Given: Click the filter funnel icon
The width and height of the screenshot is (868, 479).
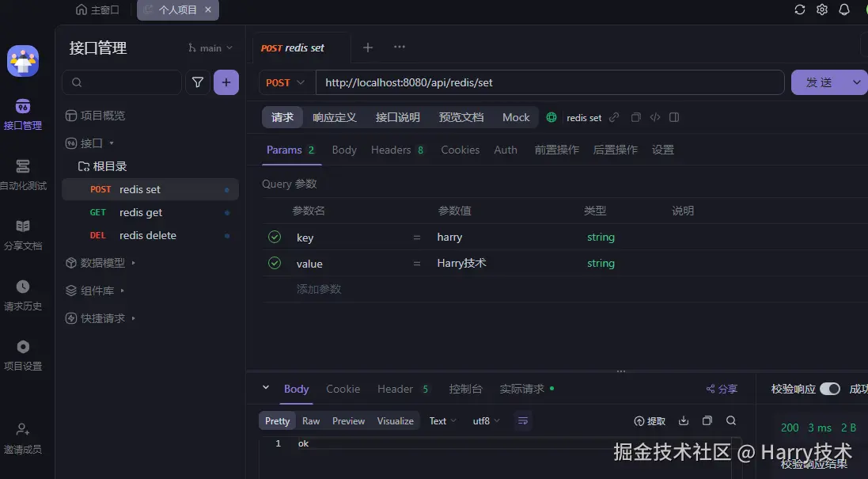Looking at the screenshot, I should tap(198, 82).
